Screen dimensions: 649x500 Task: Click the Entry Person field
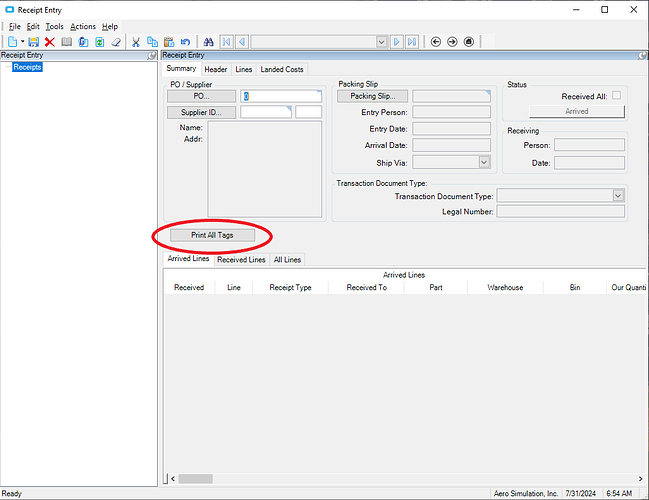[452, 112]
